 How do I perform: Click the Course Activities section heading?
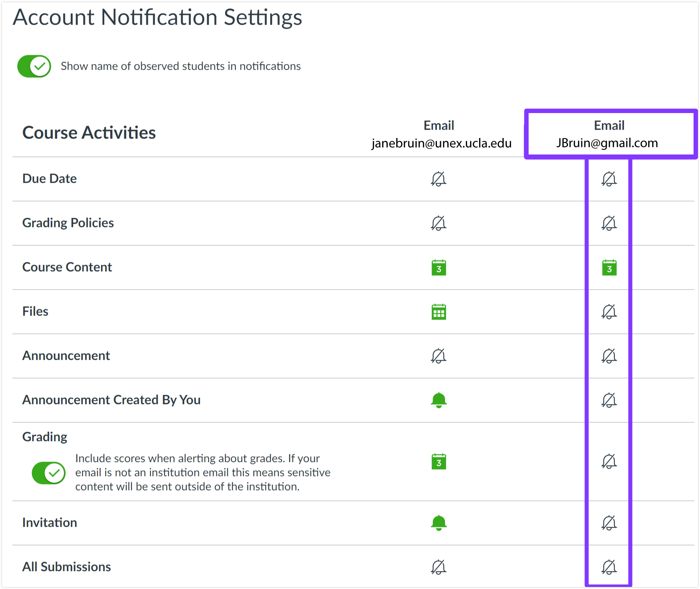(x=89, y=133)
